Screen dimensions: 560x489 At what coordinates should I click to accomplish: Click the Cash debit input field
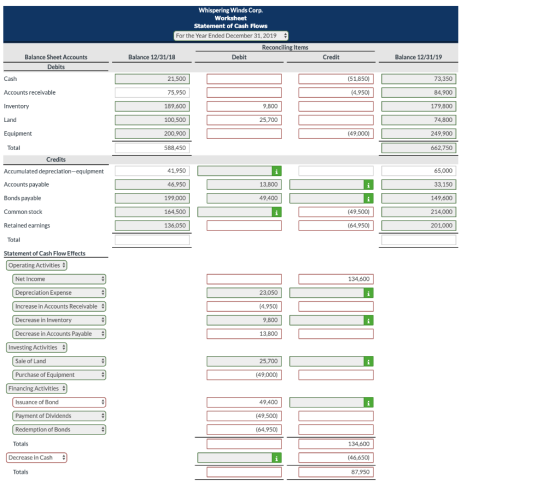point(244,79)
